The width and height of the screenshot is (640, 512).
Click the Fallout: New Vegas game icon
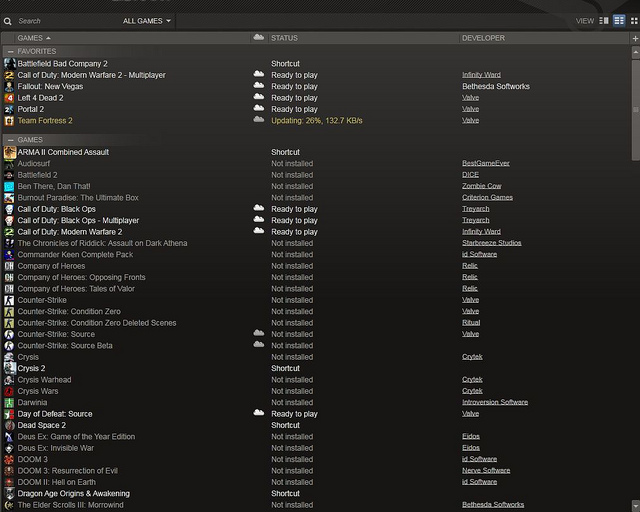[9, 87]
